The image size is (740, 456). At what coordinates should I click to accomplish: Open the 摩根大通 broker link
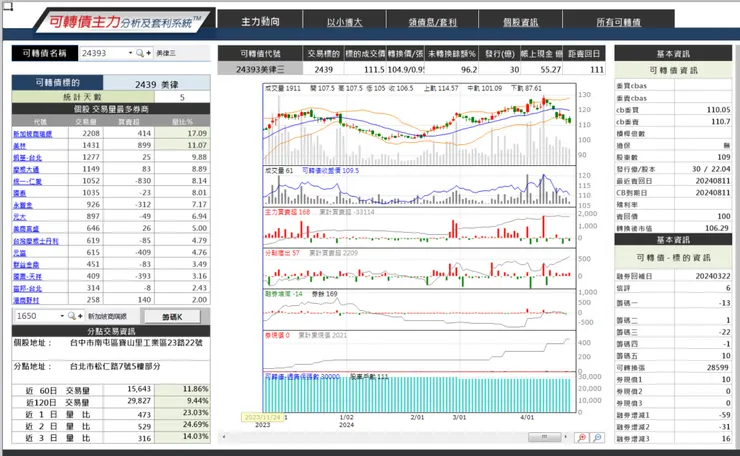pyautogui.click(x=26, y=169)
